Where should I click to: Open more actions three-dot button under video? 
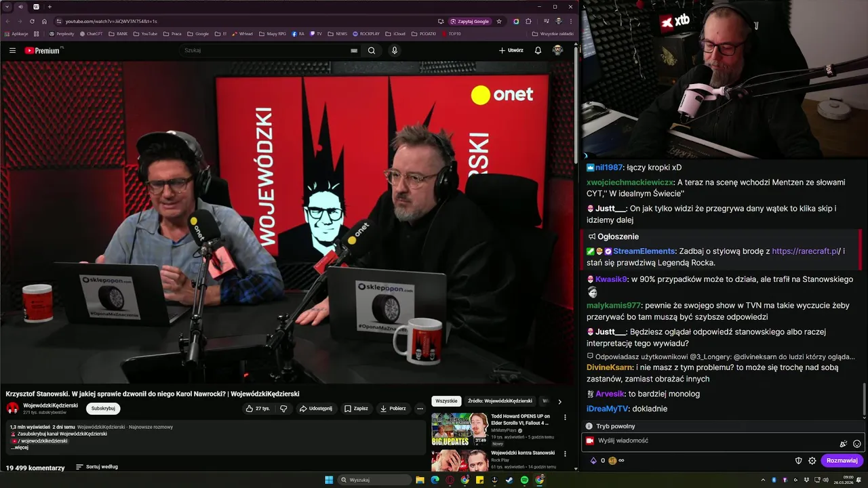pos(420,409)
